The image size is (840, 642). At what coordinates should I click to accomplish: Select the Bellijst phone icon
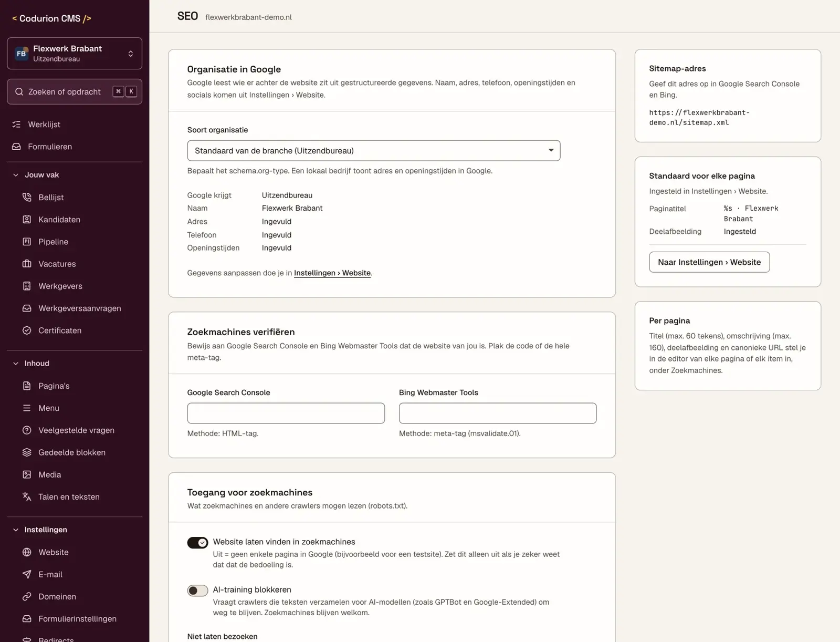(x=27, y=197)
